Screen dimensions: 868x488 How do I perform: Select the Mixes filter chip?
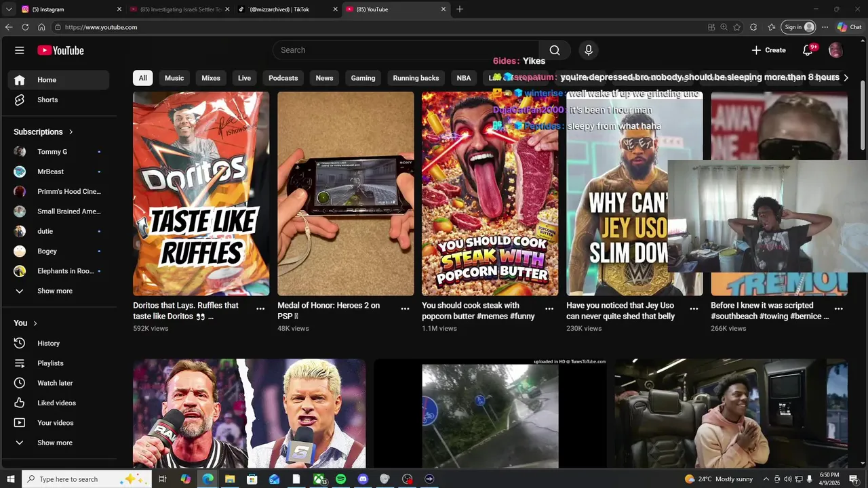click(211, 78)
